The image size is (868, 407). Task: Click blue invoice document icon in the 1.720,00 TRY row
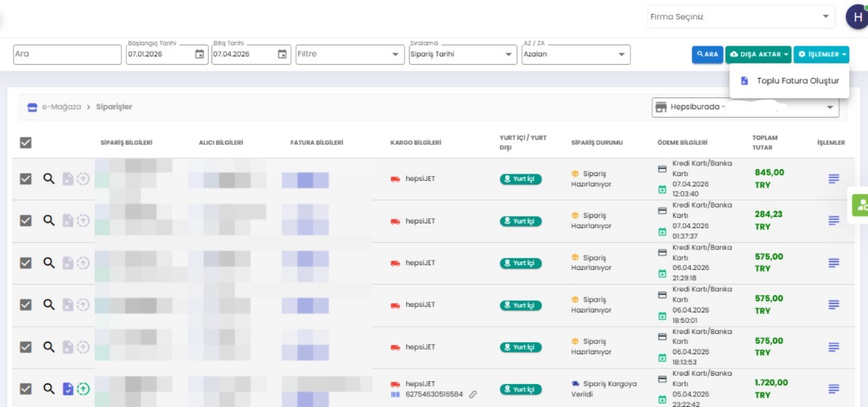[x=67, y=389]
